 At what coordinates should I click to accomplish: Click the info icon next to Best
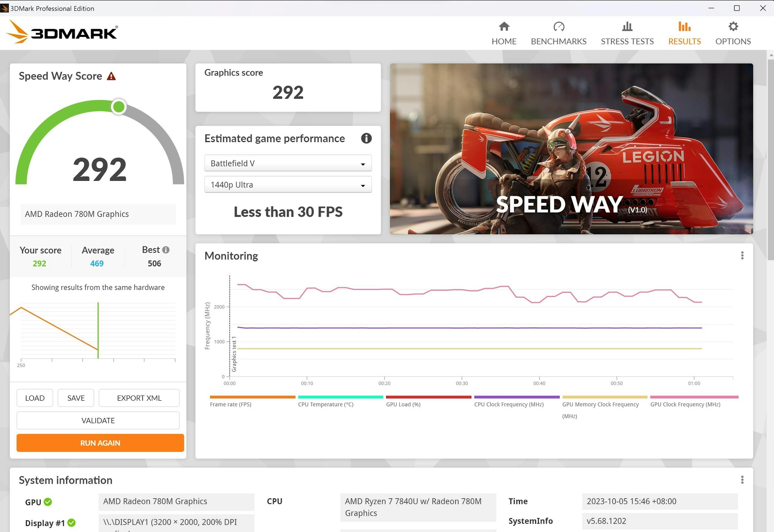click(x=166, y=250)
